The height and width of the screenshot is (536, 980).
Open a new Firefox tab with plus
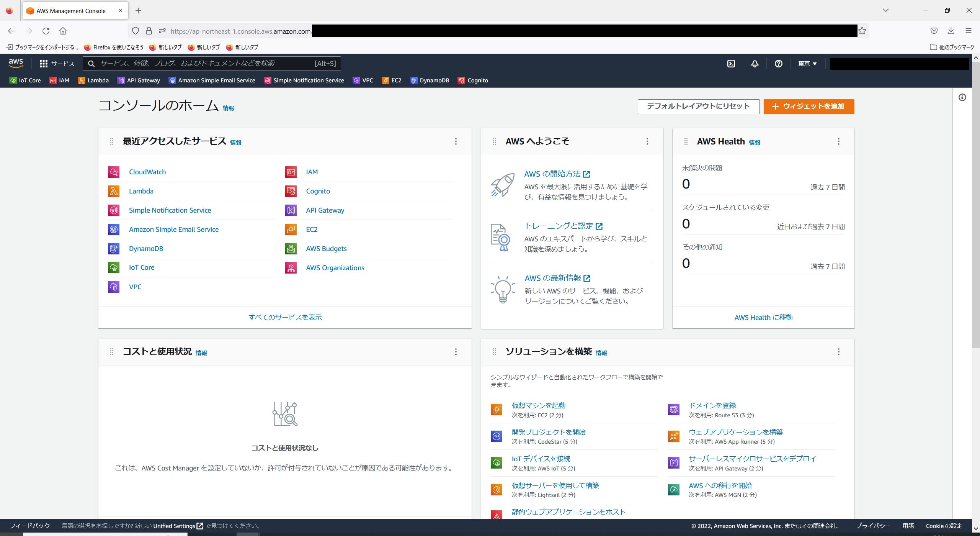(x=139, y=11)
